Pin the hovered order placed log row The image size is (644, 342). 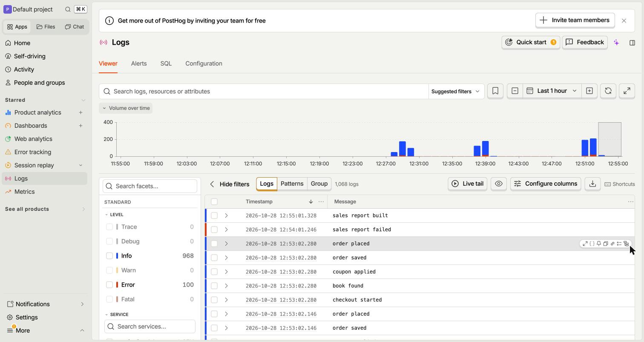599,244
